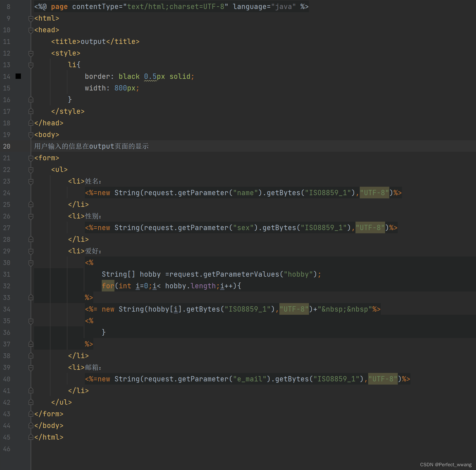476x470 pixels.
Task: Click the fold end marker at closing form line 43
Action: (x=31, y=414)
